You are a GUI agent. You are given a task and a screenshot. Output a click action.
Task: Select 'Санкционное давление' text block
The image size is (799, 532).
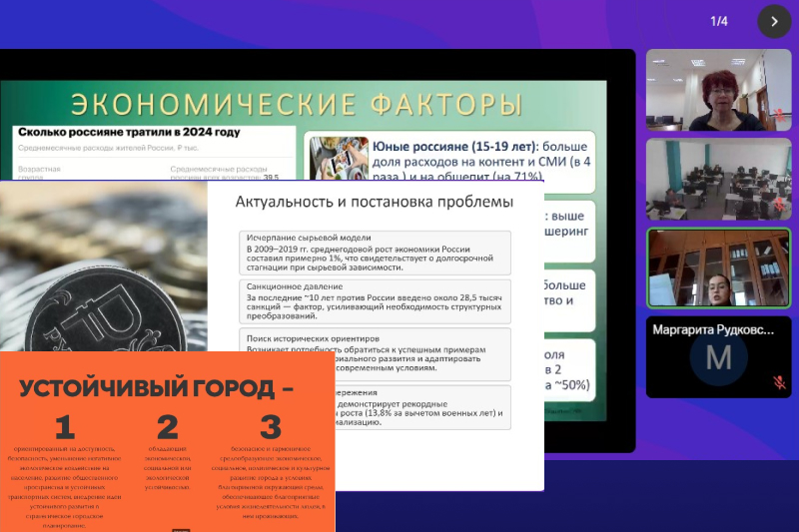[x=376, y=301]
